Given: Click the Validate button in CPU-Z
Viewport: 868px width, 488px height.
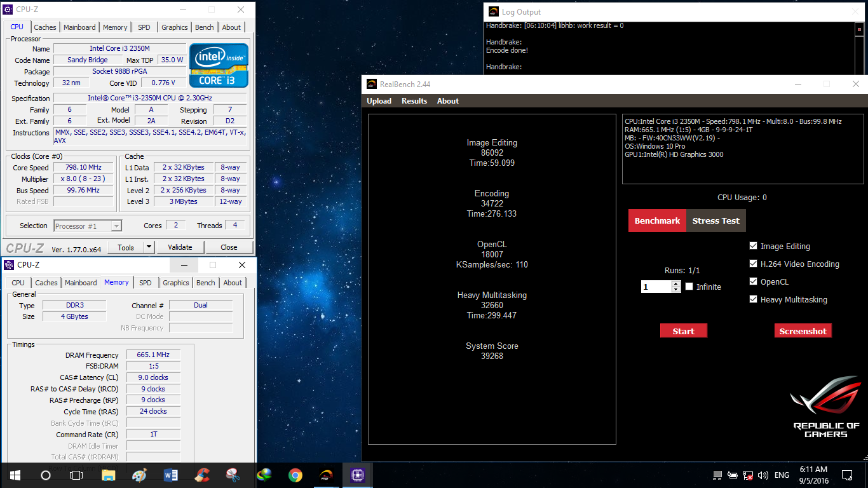Looking at the screenshot, I should [x=180, y=247].
